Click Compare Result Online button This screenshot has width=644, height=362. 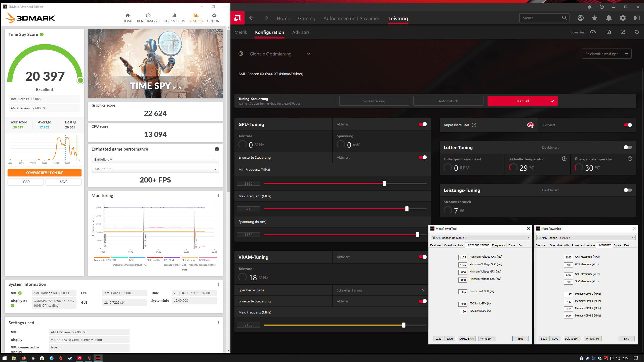click(44, 173)
